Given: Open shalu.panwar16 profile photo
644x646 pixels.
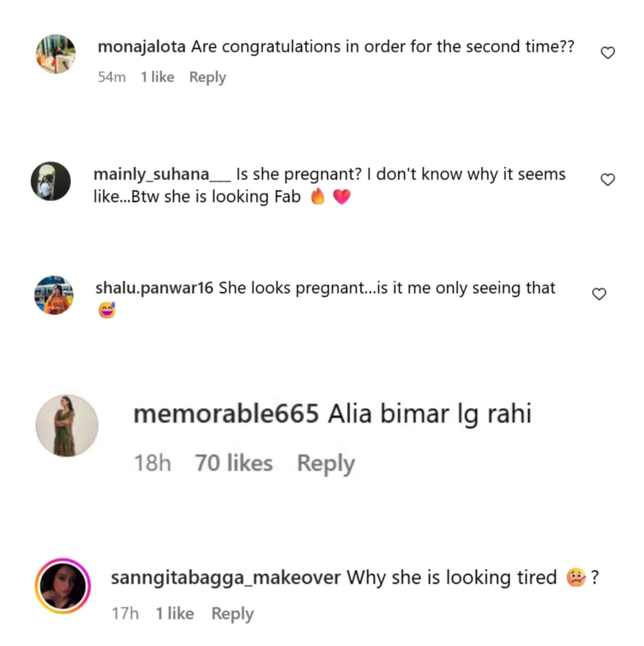Looking at the screenshot, I should (54, 295).
